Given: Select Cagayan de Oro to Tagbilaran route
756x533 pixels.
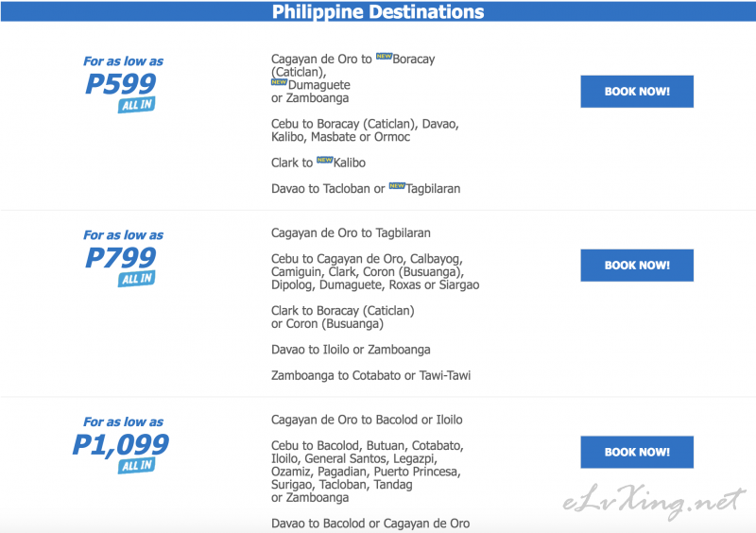Looking at the screenshot, I should click(351, 233).
